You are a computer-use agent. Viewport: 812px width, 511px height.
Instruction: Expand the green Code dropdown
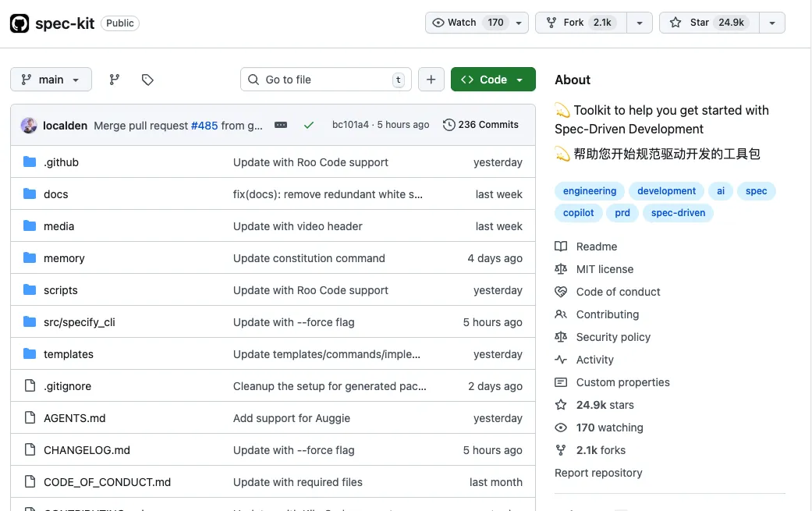[x=493, y=80]
